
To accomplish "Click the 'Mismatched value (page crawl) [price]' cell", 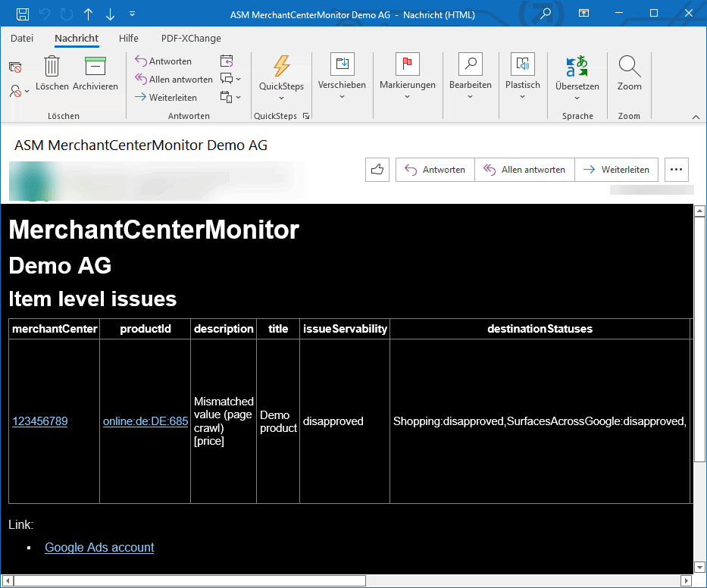I will 224,421.
